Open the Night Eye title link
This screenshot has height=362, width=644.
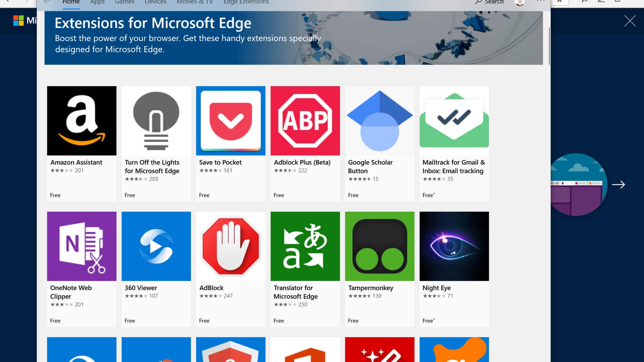[436, 288]
